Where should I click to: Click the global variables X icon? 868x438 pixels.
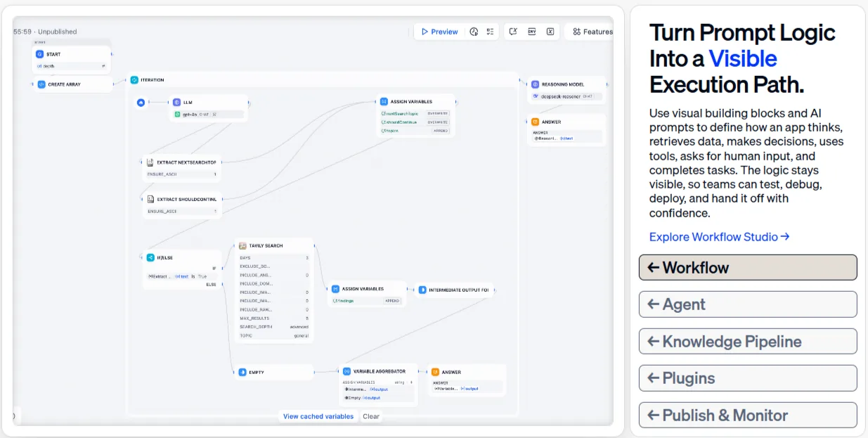pyautogui.click(x=550, y=32)
